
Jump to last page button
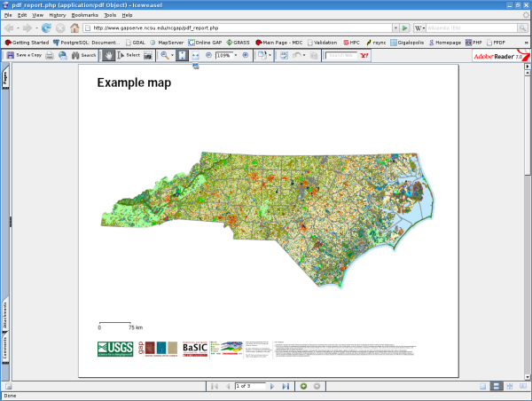(286, 387)
